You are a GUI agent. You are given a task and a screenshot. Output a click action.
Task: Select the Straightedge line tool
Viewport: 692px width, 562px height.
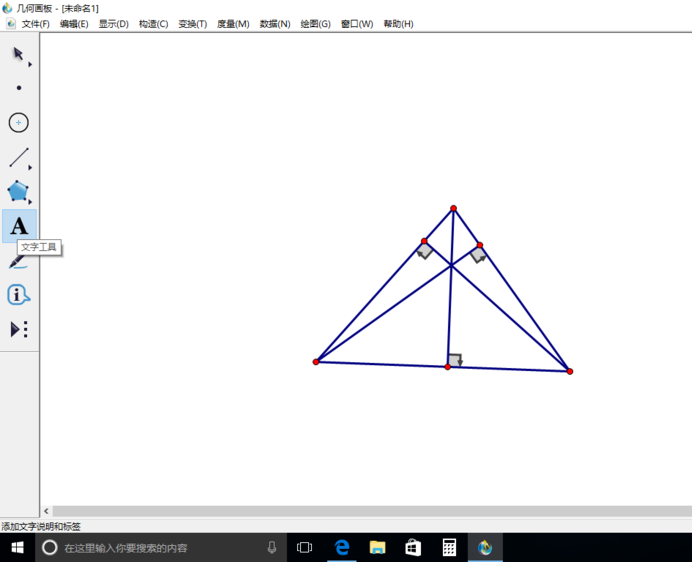pyautogui.click(x=19, y=157)
